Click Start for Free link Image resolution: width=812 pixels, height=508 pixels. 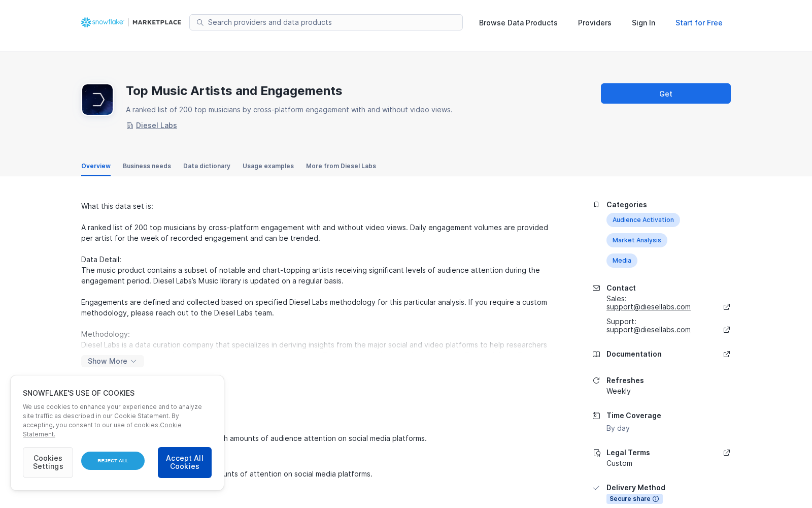699,23
